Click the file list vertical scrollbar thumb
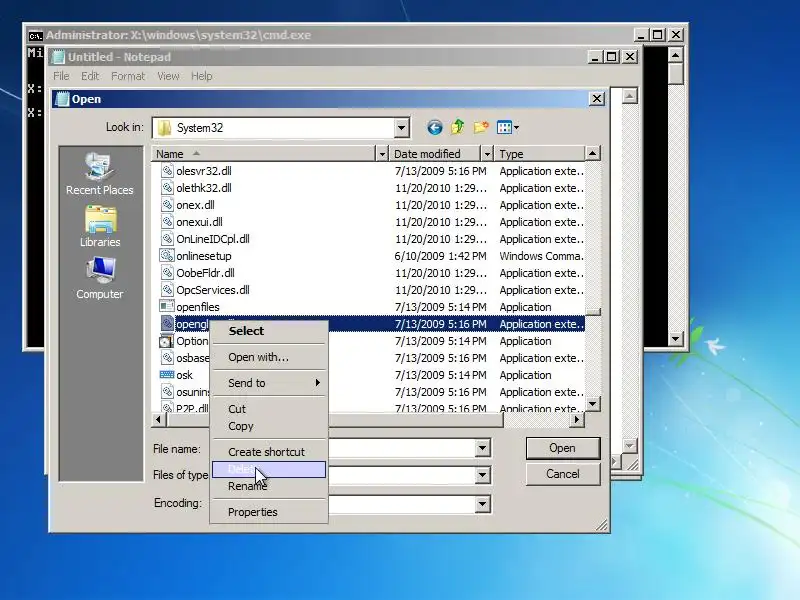Image resolution: width=800 pixels, height=600 pixels. (593, 312)
